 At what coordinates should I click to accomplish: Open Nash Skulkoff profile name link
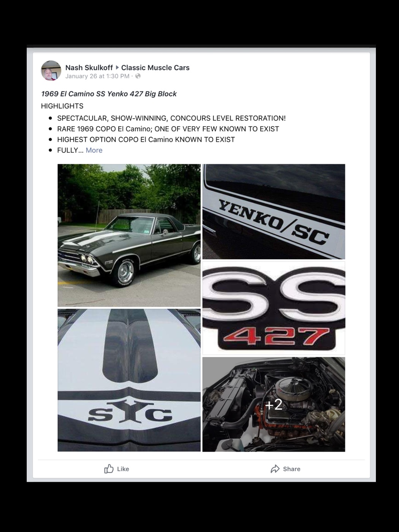pyautogui.click(x=89, y=68)
